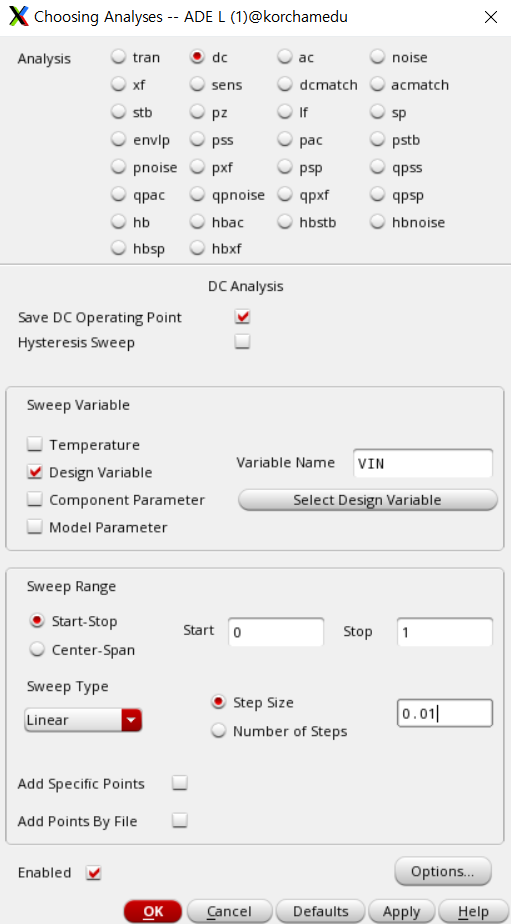Select the Number of Steps option

219,731
